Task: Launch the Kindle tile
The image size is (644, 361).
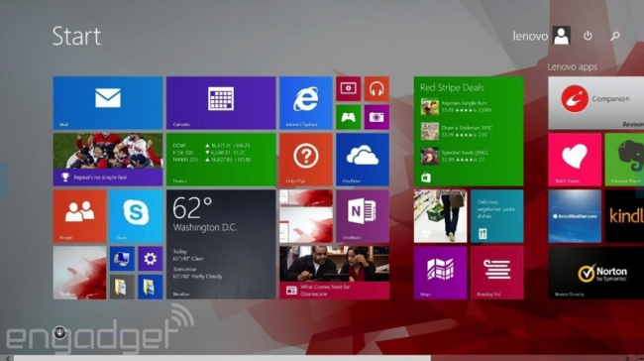Action: (624, 216)
